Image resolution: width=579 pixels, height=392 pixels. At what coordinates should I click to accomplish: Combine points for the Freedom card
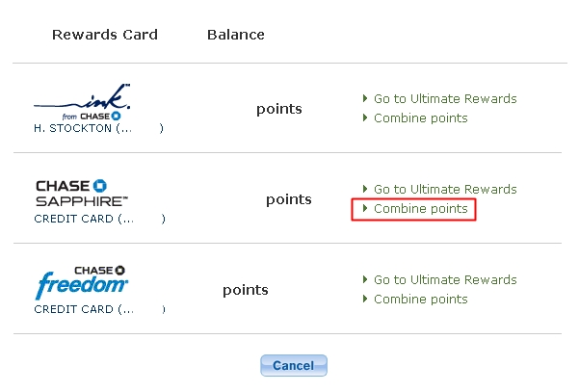(421, 299)
